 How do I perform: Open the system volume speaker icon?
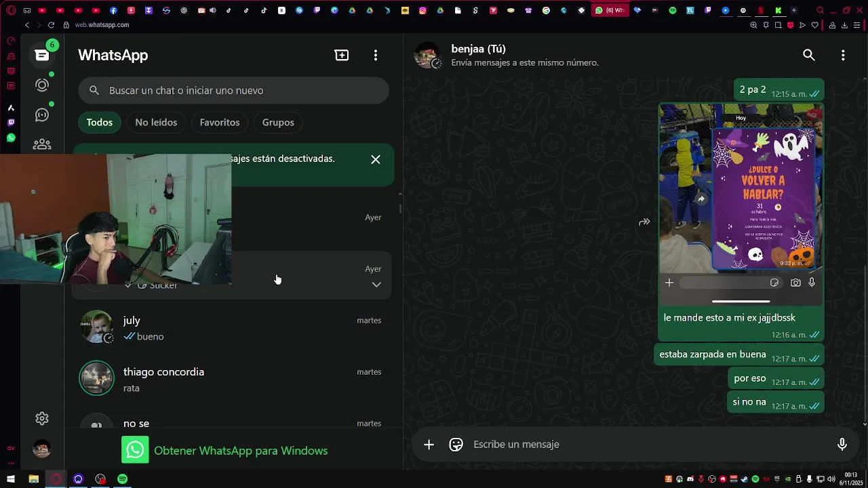point(831,479)
